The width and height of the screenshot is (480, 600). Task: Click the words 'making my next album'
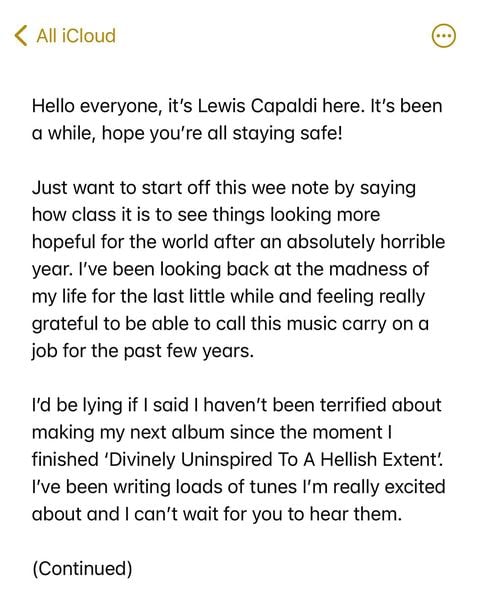(x=128, y=433)
